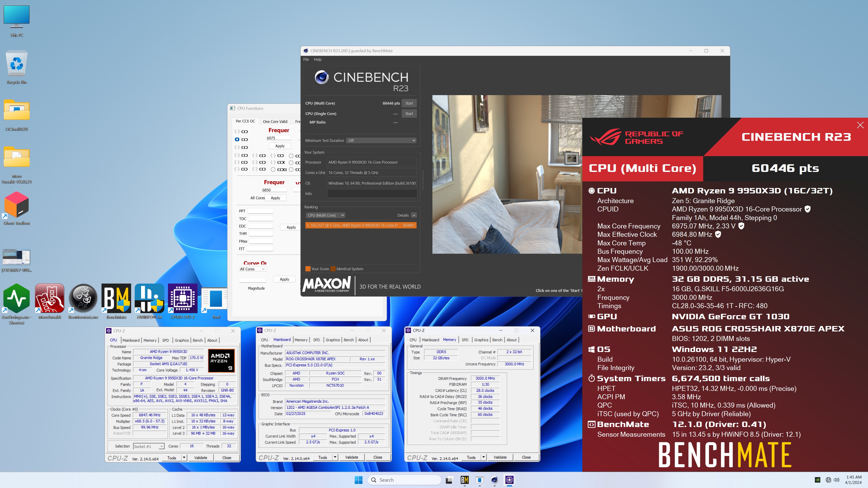Image resolution: width=868 pixels, height=488 pixels.
Task: Switch to Cinebench via taskbar icon
Action: (x=494, y=480)
